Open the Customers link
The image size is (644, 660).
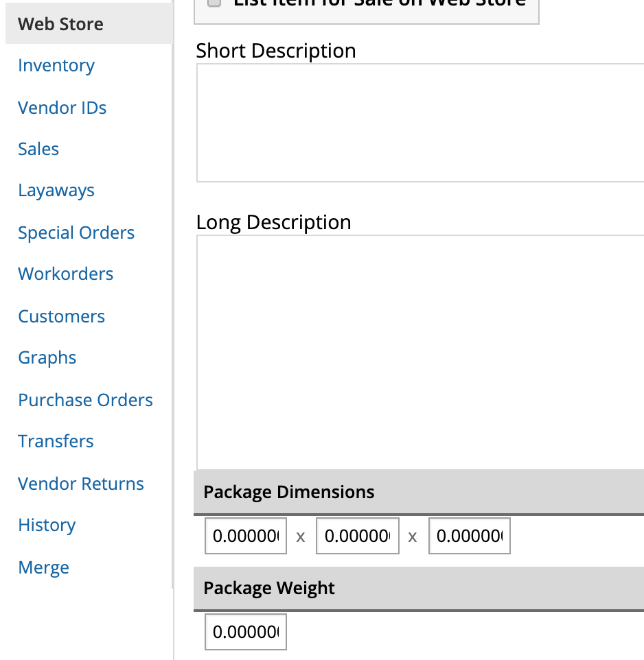[x=61, y=316]
